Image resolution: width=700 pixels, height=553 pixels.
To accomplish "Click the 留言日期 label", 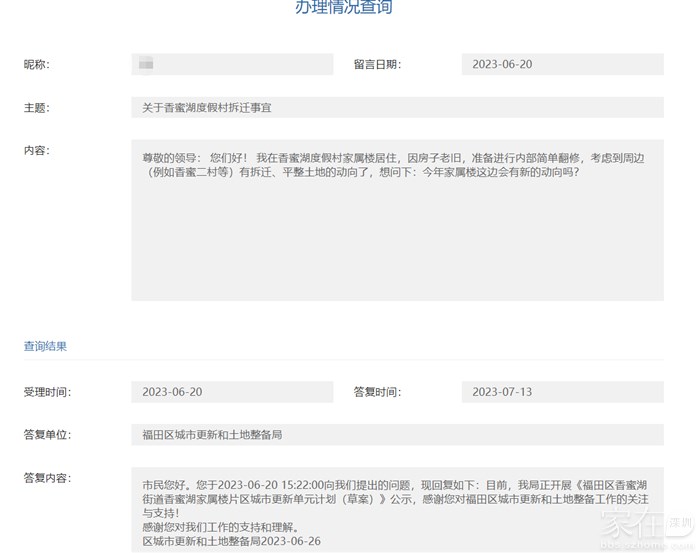I will point(377,64).
